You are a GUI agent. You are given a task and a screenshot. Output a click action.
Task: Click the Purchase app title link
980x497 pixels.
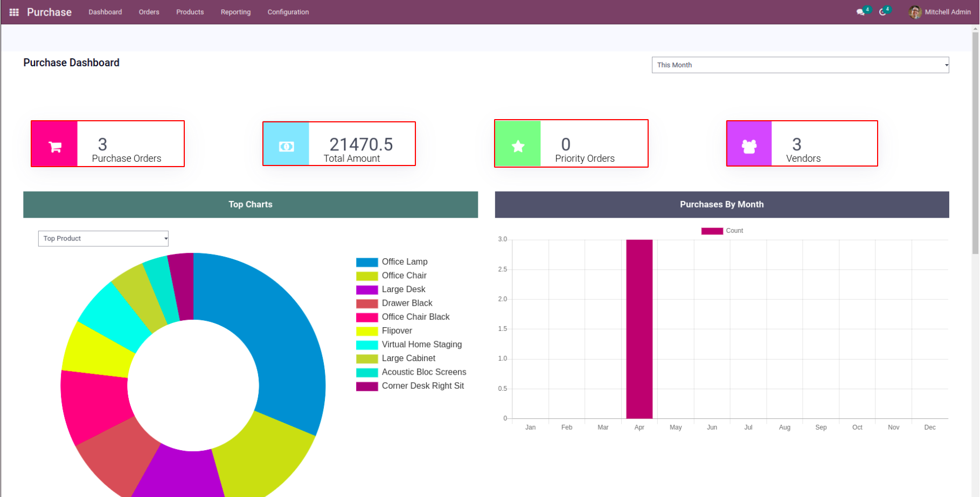[x=49, y=12]
